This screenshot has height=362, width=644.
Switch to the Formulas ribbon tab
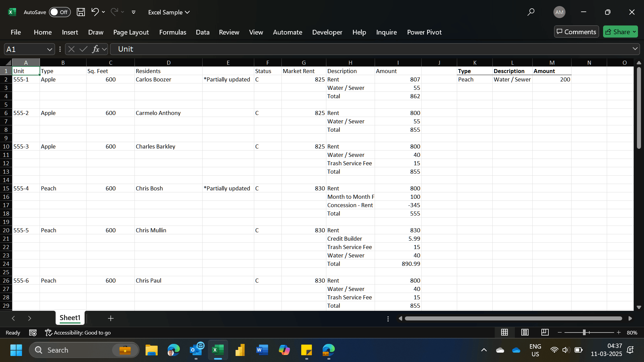click(172, 32)
